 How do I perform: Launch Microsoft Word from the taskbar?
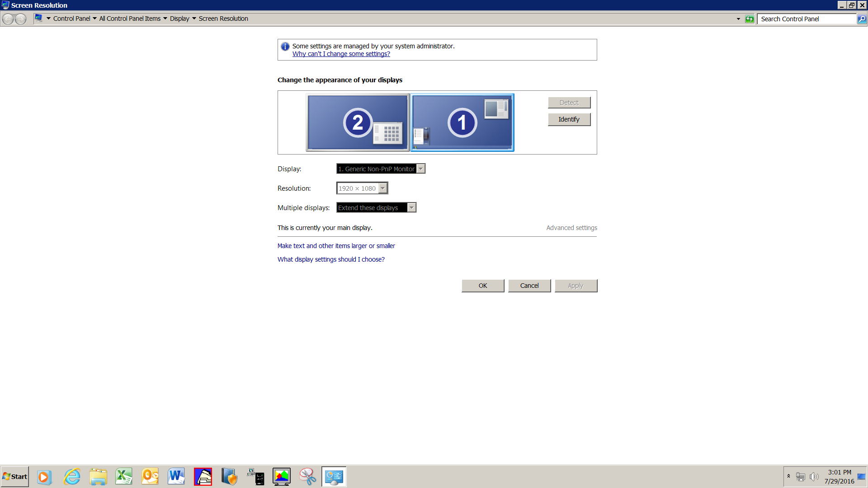click(x=176, y=476)
